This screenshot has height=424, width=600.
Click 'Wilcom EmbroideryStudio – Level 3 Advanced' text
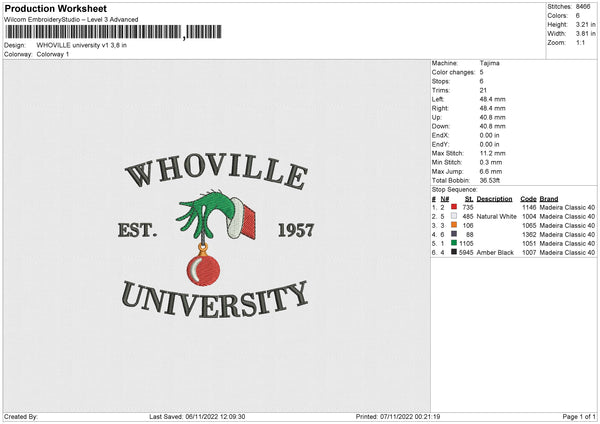[x=71, y=20]
